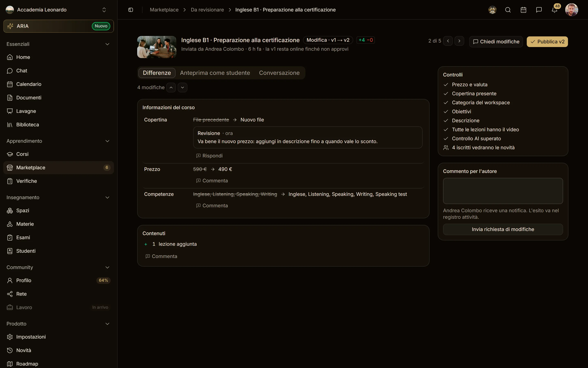Go to Home in sidebar

click(59, 57)
